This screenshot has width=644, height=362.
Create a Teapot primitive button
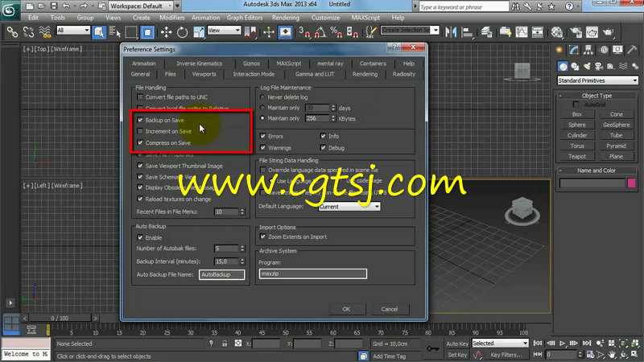pyautogui.click(x=577, y=156)
